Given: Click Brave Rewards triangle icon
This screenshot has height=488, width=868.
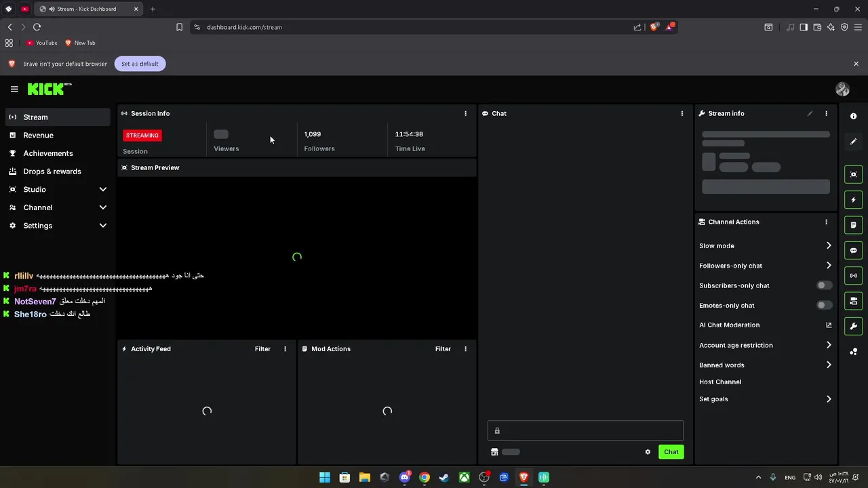Looking at the screenshot, I should tap(670, 26).
